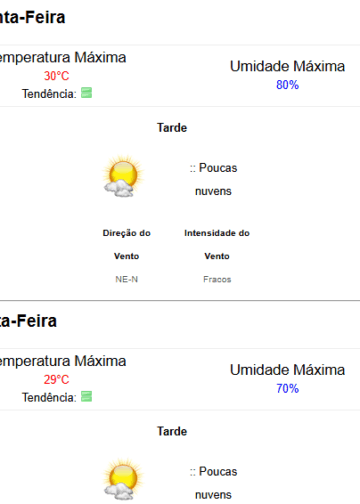This screenshot has width=360, height=504.
Task: Click the lower weekday Feira heading
Action: pyautogui.click(x=29, y=321)
